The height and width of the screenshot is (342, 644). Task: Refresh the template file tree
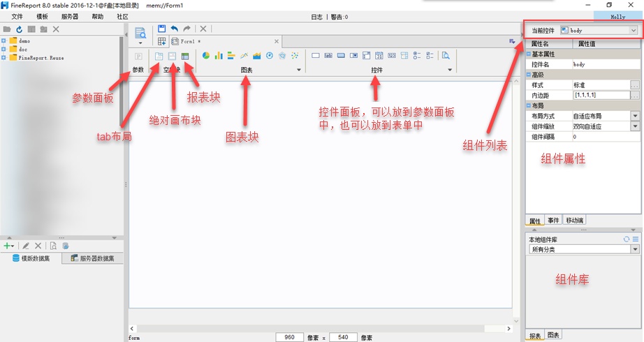point(19,29)
